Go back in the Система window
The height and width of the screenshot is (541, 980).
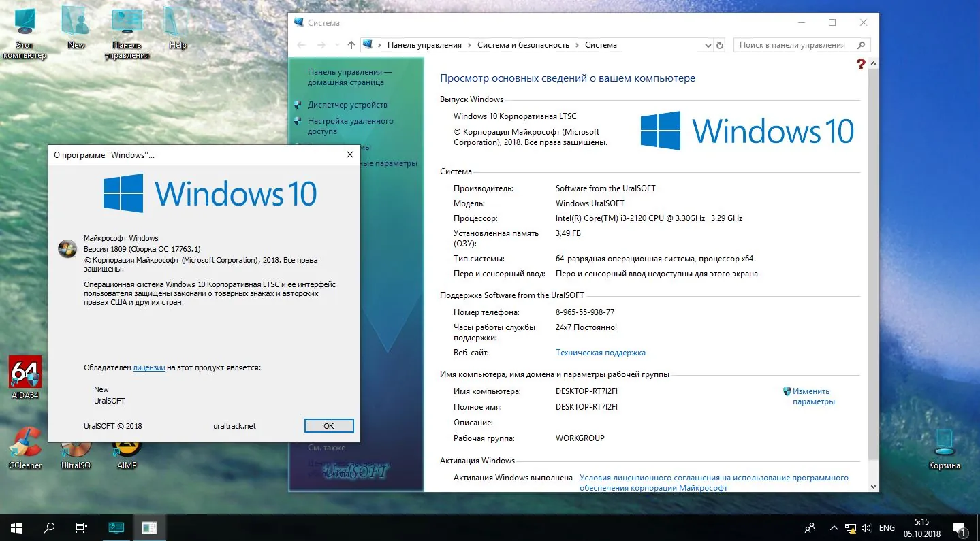(x=301, y=45)
